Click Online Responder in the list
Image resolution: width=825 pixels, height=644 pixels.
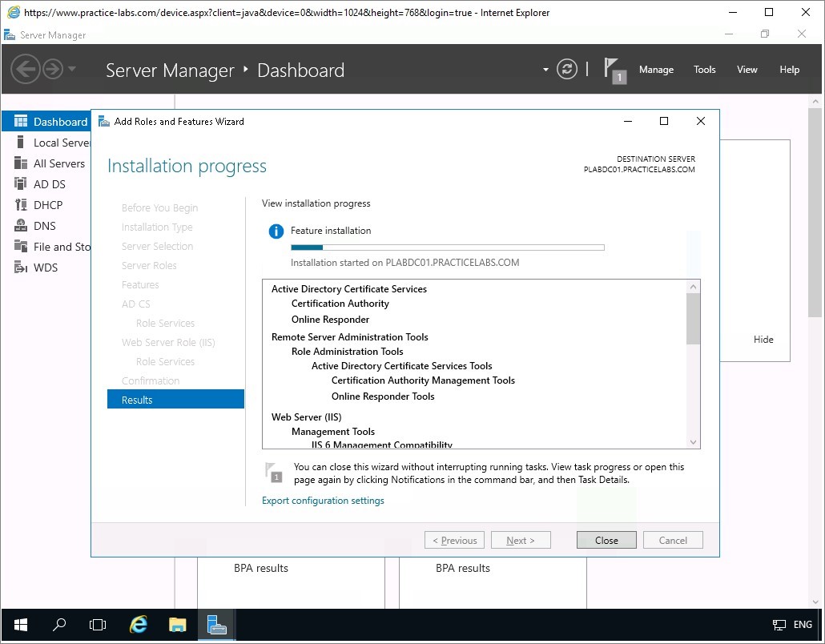pos(331,320)
